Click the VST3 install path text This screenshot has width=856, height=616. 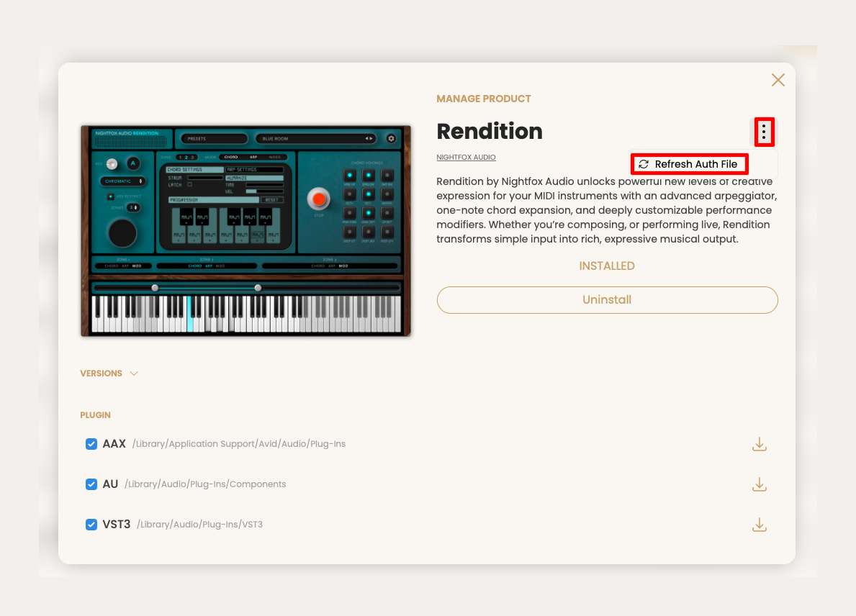pyautogui.click(x=200, y=525)
